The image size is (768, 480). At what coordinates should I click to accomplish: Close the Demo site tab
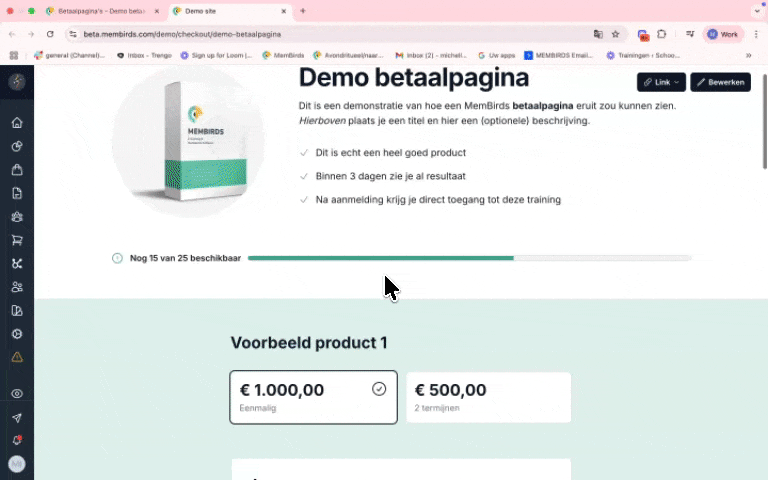(284, 11)
